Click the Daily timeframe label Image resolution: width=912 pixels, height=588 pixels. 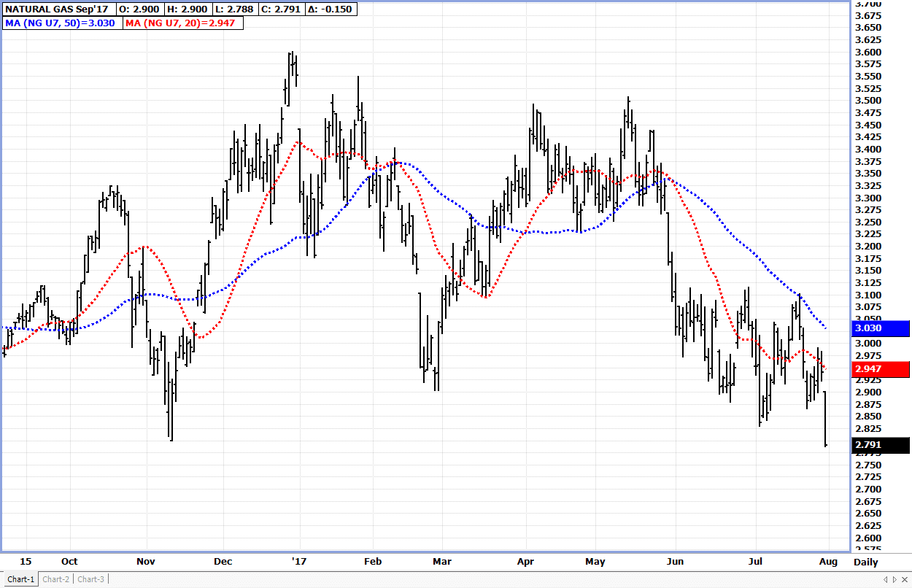[866, 562]
